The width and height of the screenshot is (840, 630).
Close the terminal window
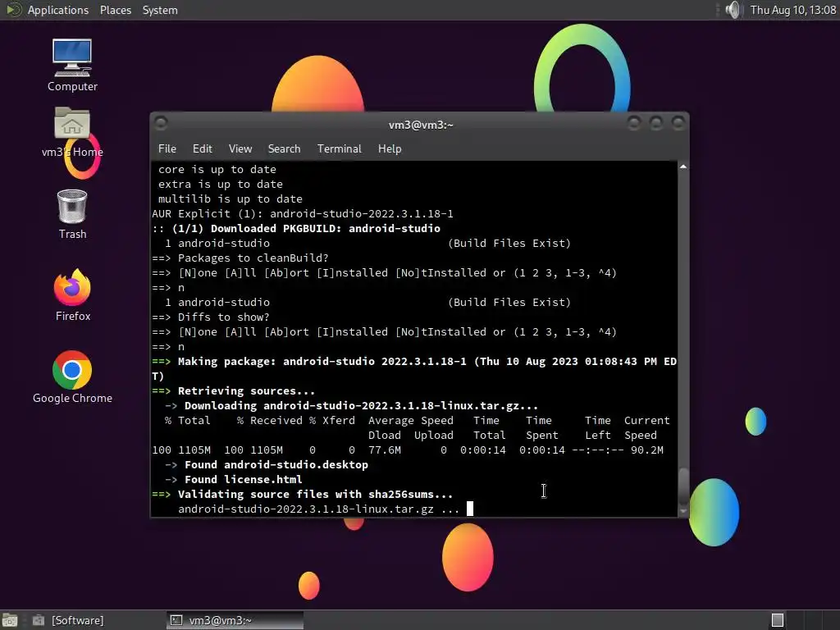(x=678, y=124)
